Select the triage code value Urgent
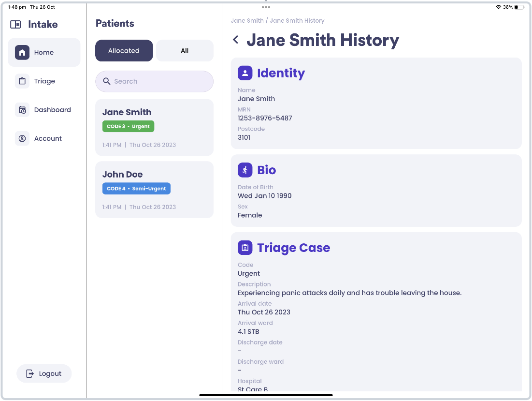 tap(249, 273)
